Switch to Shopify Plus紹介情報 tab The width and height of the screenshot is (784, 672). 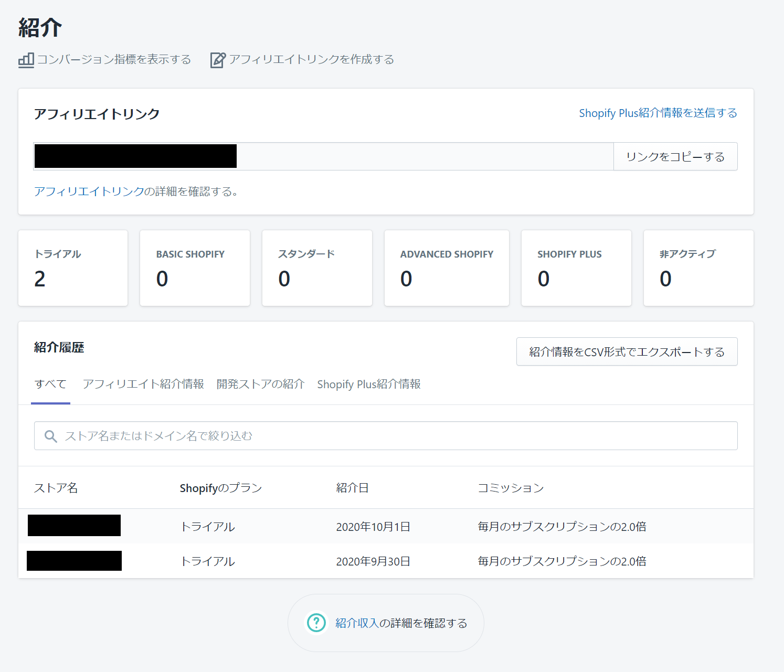point(368,385)
